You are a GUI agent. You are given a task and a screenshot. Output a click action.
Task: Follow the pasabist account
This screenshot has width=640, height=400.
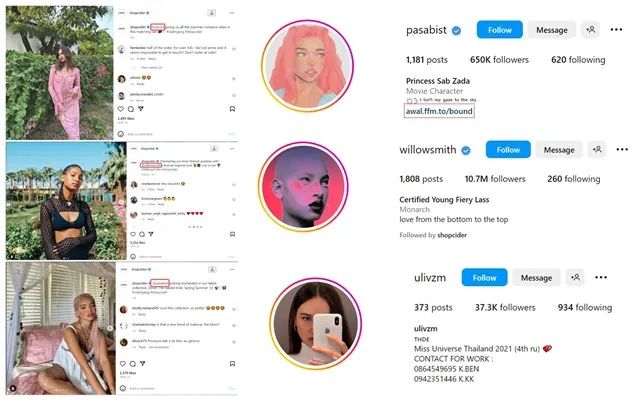pyautogui.click(x=499, y=30)
